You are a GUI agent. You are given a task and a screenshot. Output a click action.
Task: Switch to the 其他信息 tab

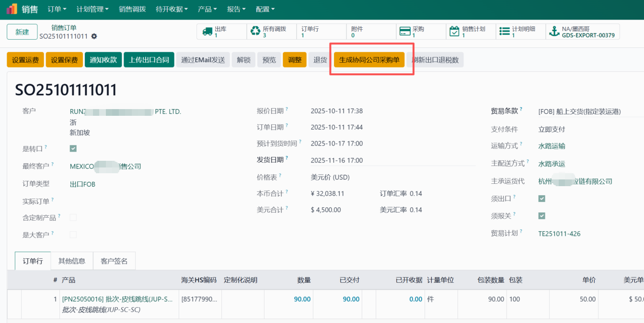(72, 261)
